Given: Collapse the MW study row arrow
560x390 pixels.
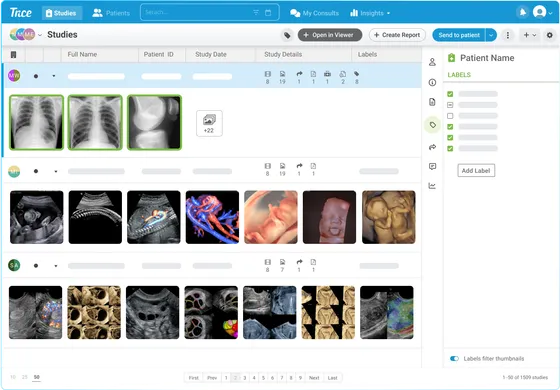Looking at the screenshot, I should [x=54, y=76].
